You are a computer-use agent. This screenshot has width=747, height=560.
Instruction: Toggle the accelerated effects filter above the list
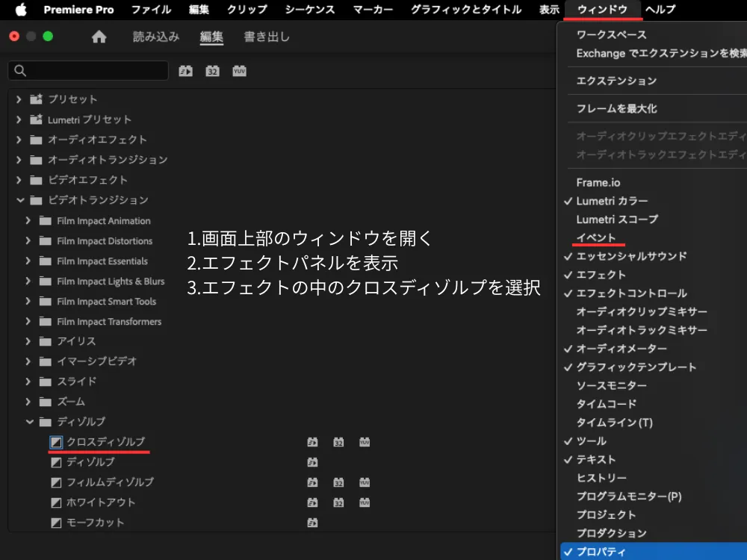[185, 71]
